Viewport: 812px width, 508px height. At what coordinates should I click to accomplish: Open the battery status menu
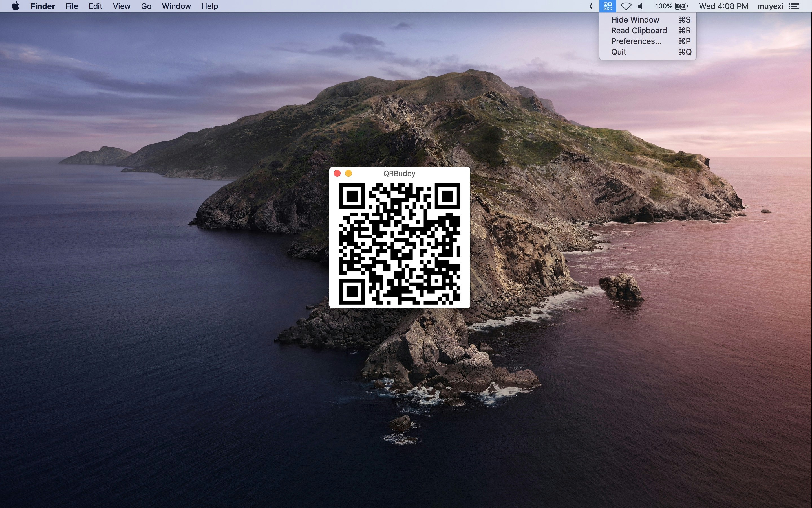click(671, 6)
